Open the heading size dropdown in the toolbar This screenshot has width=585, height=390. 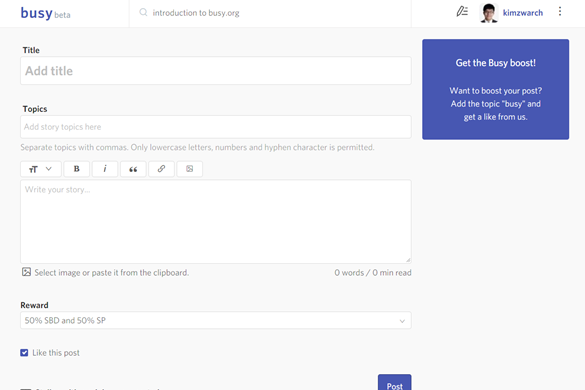tap(41, 169)
